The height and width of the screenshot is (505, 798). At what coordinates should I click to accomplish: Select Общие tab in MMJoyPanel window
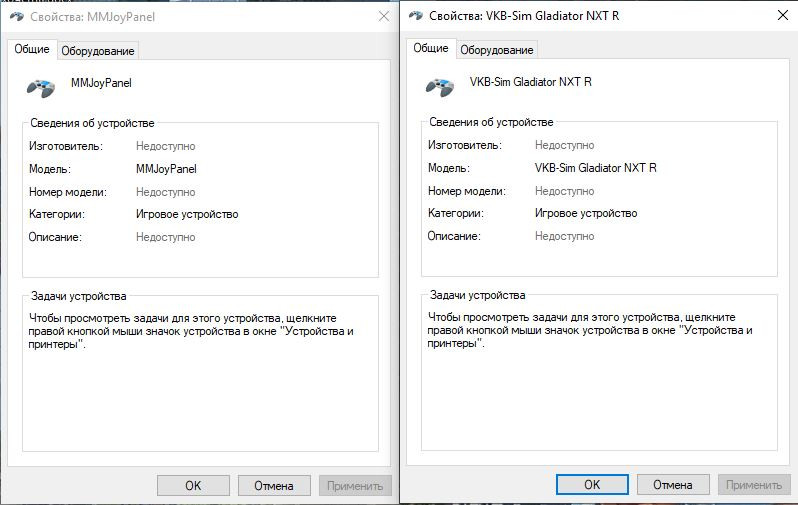click(32, 49)
